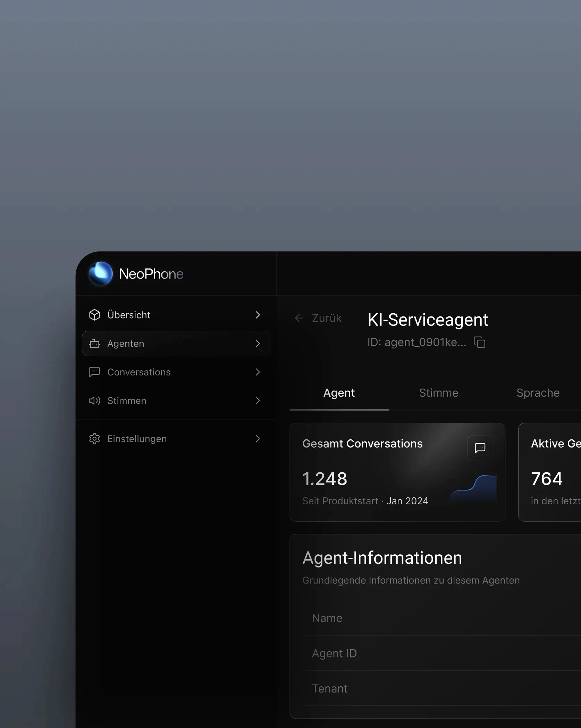Expand the Agenten chevron
Viewport: 581px width, 728px height.
pos(258,344)
